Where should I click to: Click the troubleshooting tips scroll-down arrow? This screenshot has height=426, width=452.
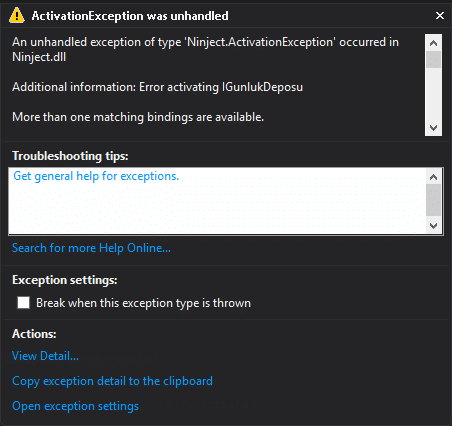click(433, 226)
